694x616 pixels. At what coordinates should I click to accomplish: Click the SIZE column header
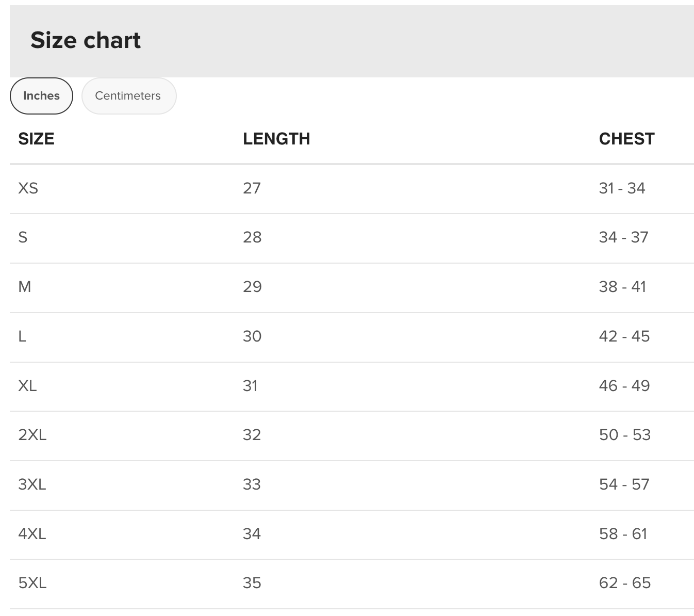[36, 139]
